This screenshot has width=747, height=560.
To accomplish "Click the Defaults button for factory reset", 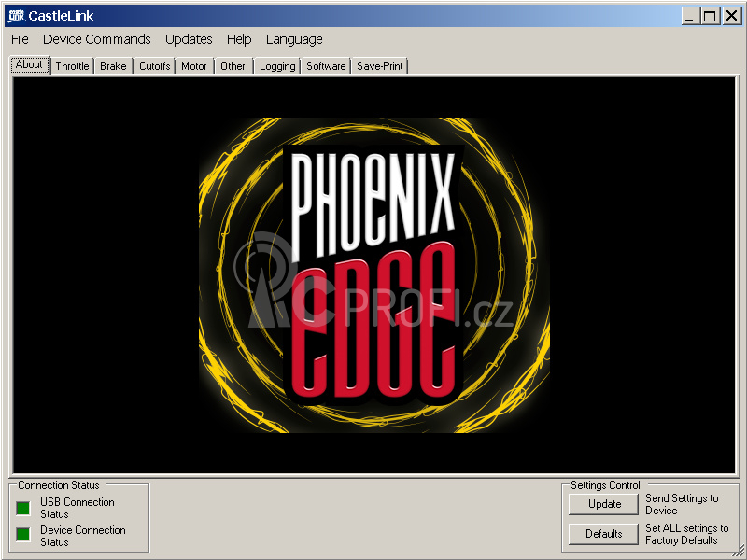I will click(x=603, y=534).
